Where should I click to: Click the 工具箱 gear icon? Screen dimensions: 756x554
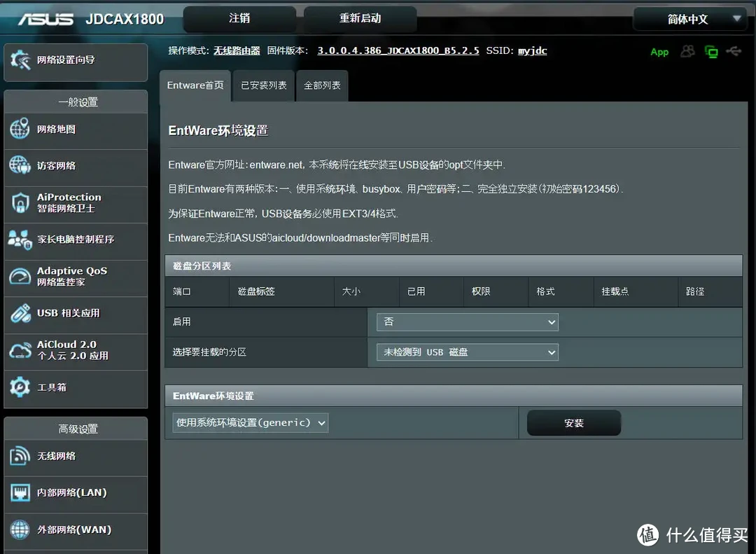click(20, 387)
